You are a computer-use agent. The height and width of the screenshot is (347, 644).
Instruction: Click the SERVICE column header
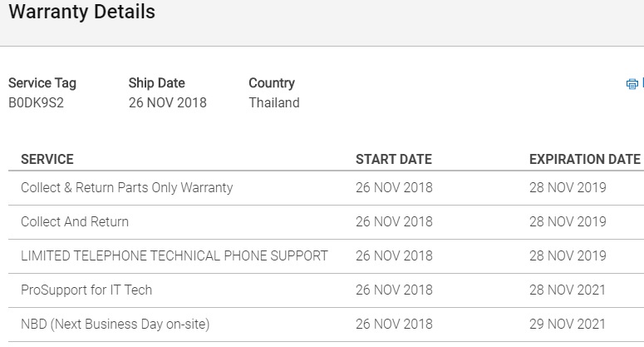tap(47, 159)
